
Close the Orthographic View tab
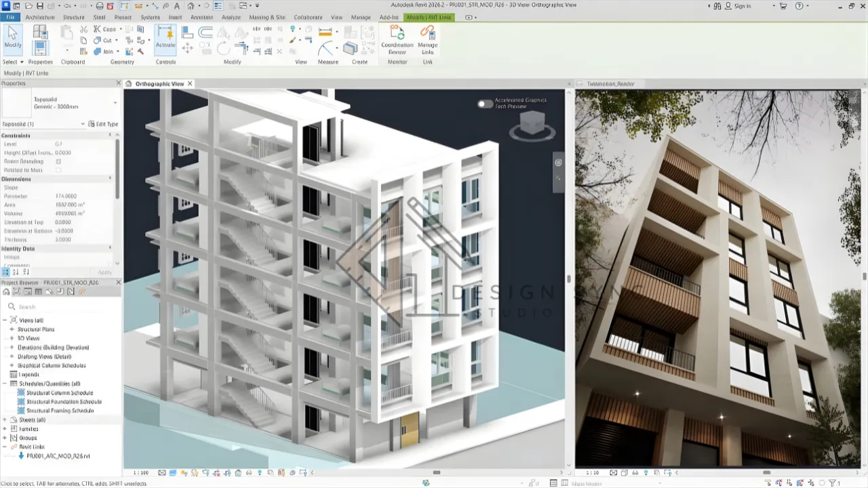[190, 84]
